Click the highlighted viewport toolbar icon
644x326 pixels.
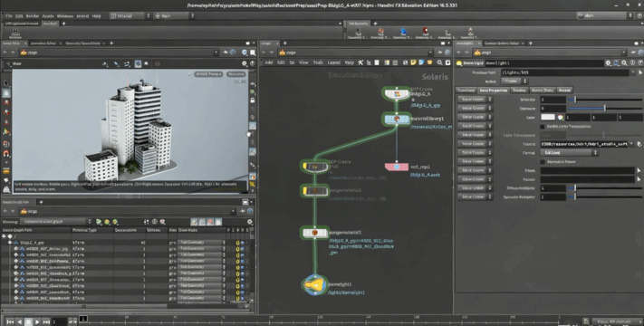pyautogui.click(x=138, y=63)
